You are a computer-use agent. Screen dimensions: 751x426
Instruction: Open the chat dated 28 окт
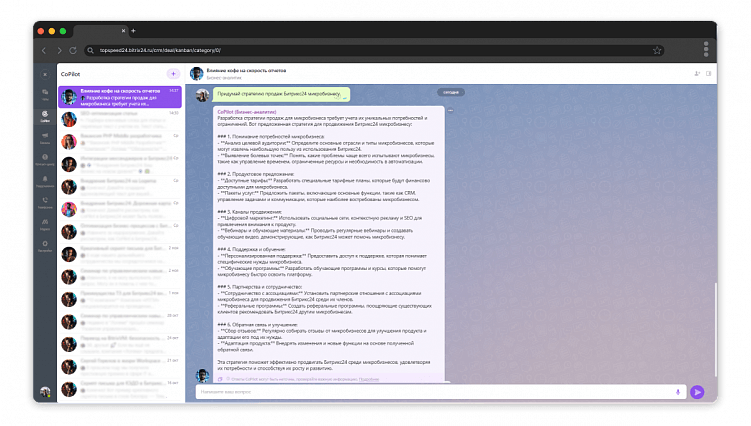(120, 322)
